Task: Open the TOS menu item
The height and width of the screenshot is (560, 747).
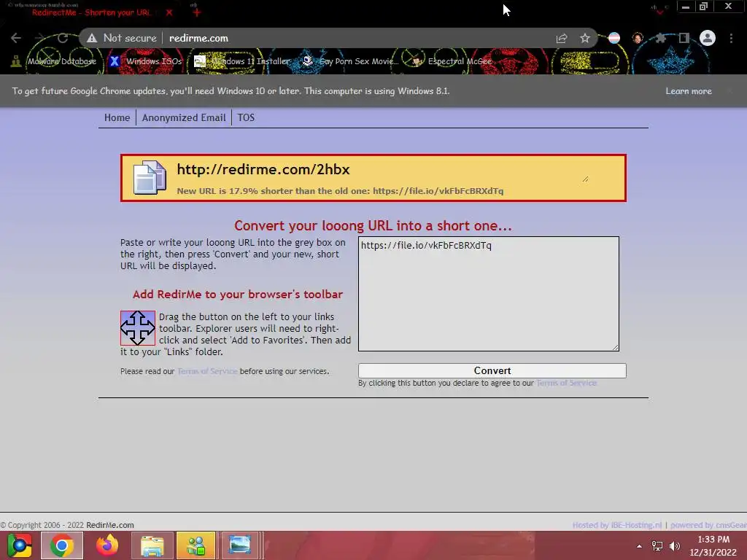Action: pos(247,117)
